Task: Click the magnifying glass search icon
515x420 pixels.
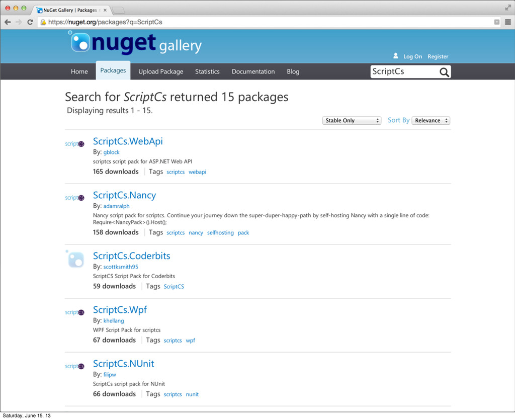Action: click(444, 72)
